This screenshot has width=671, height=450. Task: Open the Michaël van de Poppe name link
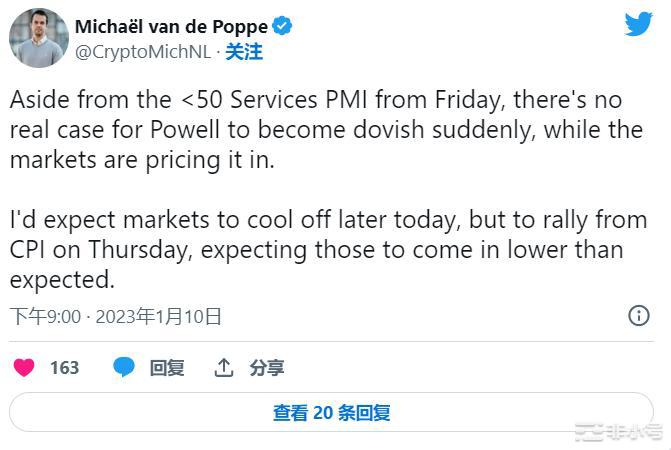click(x=171, y=27)
